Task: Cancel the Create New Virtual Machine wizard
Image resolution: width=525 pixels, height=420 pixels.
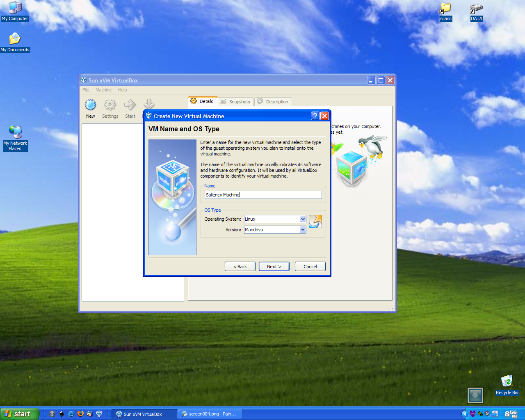Action: click(310, 267)
